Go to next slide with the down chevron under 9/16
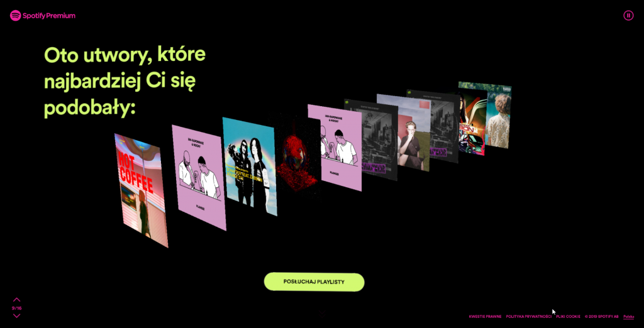This screenshot has width=644, height=328. 16,315
